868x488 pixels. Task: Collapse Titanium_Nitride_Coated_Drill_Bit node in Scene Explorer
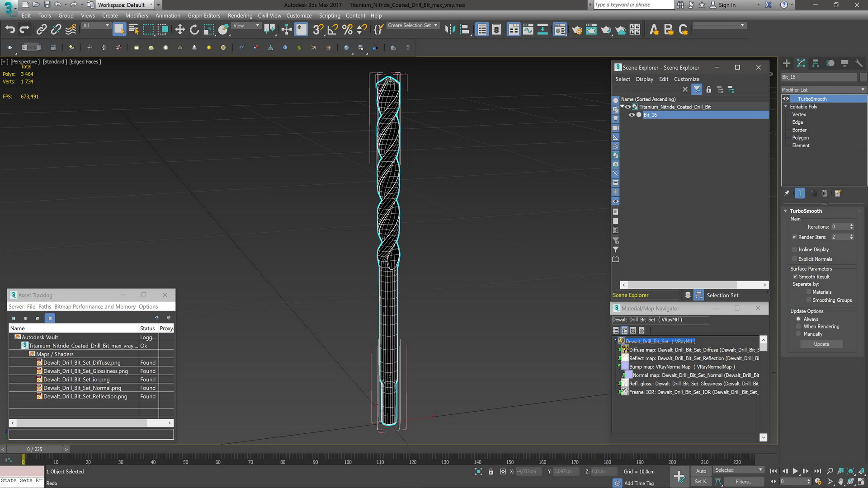coord(623,107)
